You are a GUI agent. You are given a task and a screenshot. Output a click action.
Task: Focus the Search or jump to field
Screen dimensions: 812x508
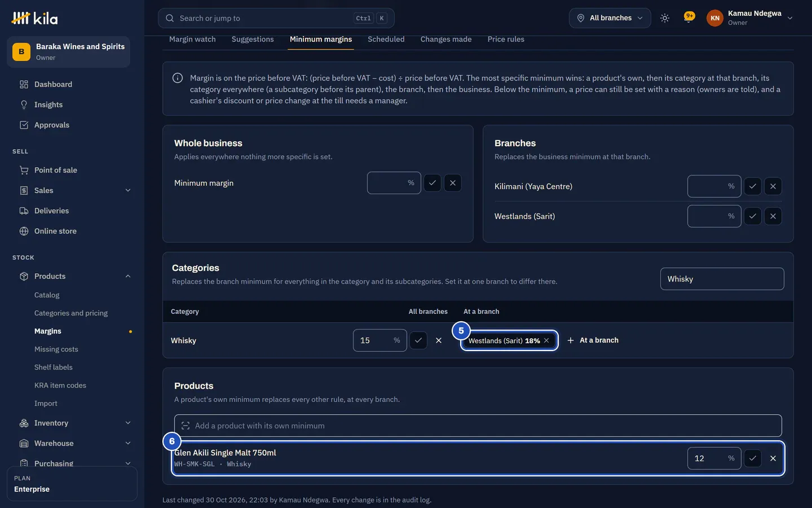[276, 18]
